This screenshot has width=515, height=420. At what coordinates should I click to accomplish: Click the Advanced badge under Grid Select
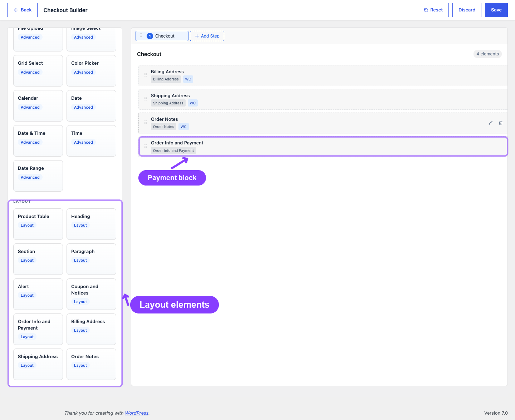click(x=30, y=72)
